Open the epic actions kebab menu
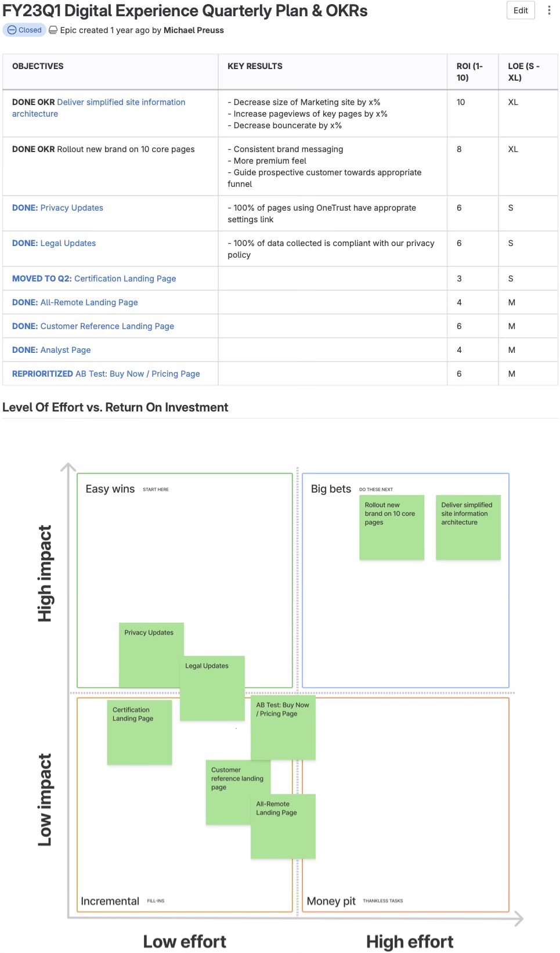This screenshot has width=560, height=953. (549, 10)
